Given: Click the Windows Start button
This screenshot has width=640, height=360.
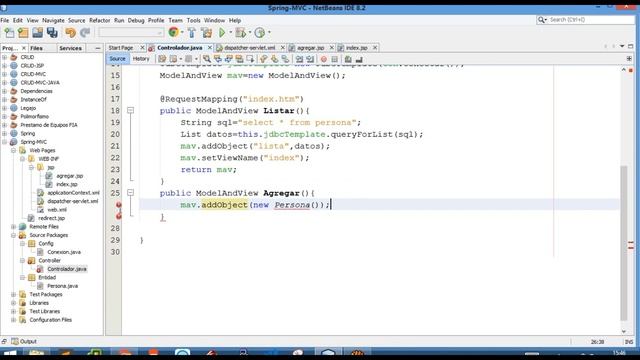Looking at the screenshot, I should tap(10, 352).
